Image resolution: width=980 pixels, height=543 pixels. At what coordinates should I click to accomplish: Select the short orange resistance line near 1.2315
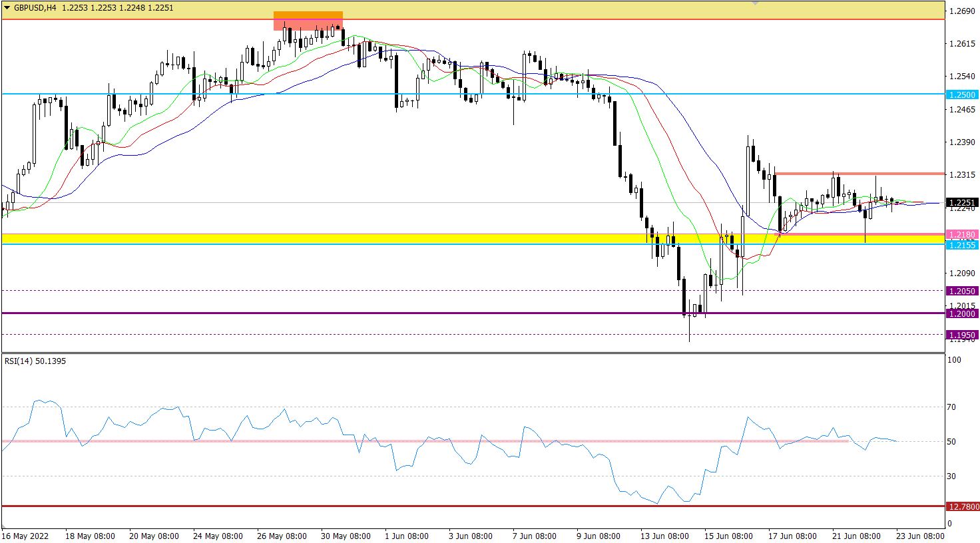click(x=859, y=174)
